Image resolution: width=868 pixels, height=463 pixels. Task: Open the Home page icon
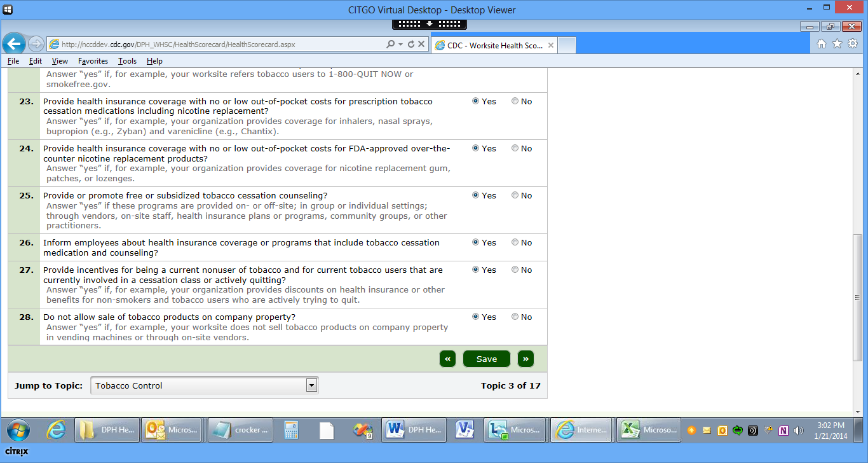point(821,44)
